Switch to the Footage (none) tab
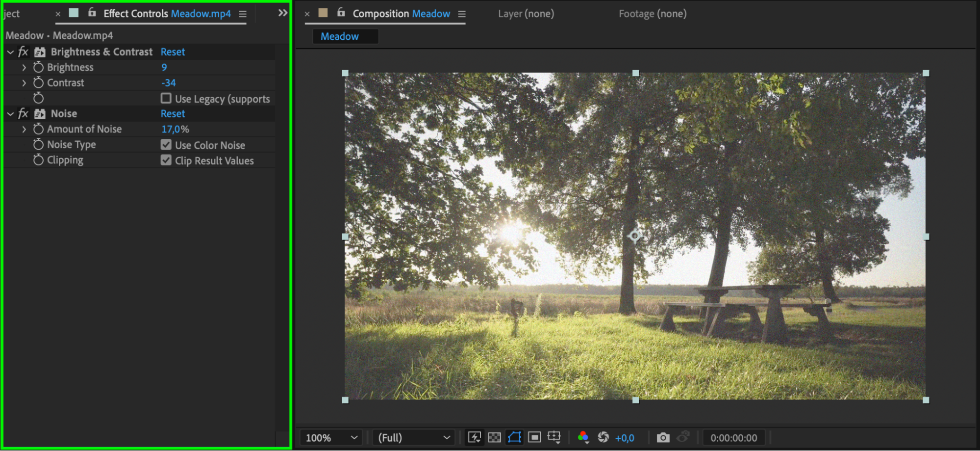The height and width of the screenshot is (451, 980). [x=653, y=14]
